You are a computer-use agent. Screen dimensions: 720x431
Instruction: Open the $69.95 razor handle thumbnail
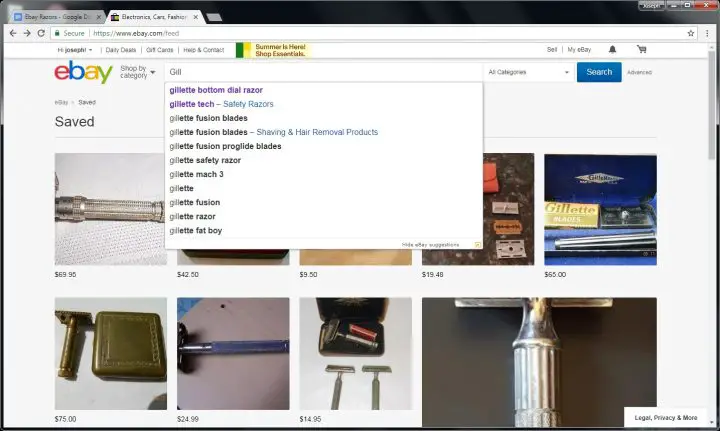[x=109, y=209]
